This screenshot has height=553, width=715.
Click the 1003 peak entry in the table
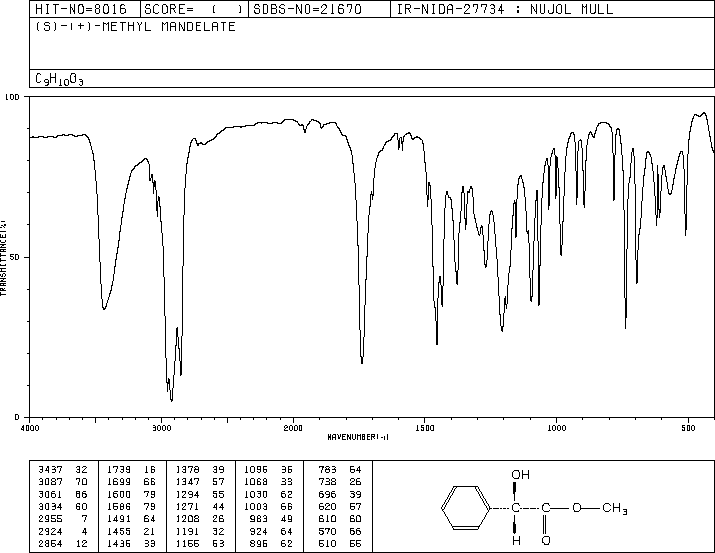coord(268,506)
